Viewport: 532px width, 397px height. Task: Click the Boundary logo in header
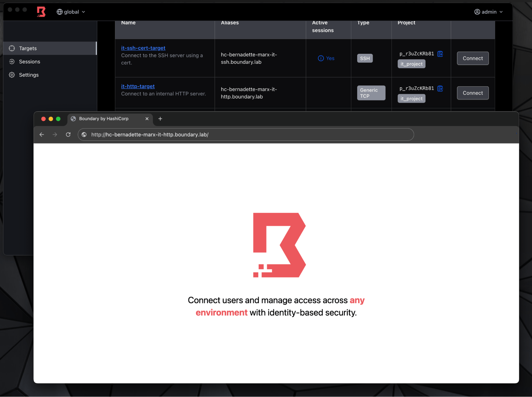[x=41, y=12]
